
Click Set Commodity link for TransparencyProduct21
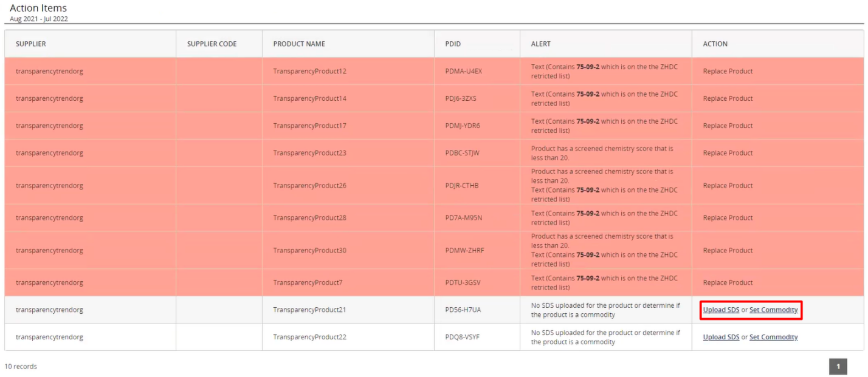(773, 310)
